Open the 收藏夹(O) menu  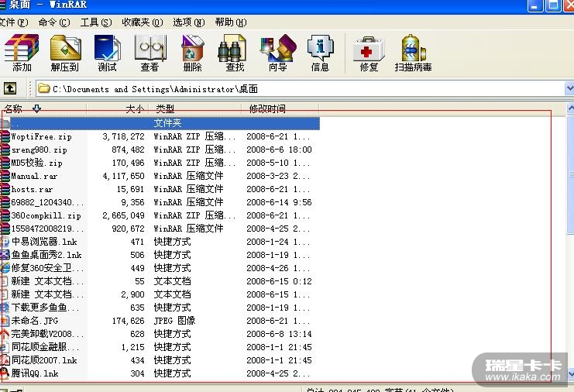pos(143,22)
